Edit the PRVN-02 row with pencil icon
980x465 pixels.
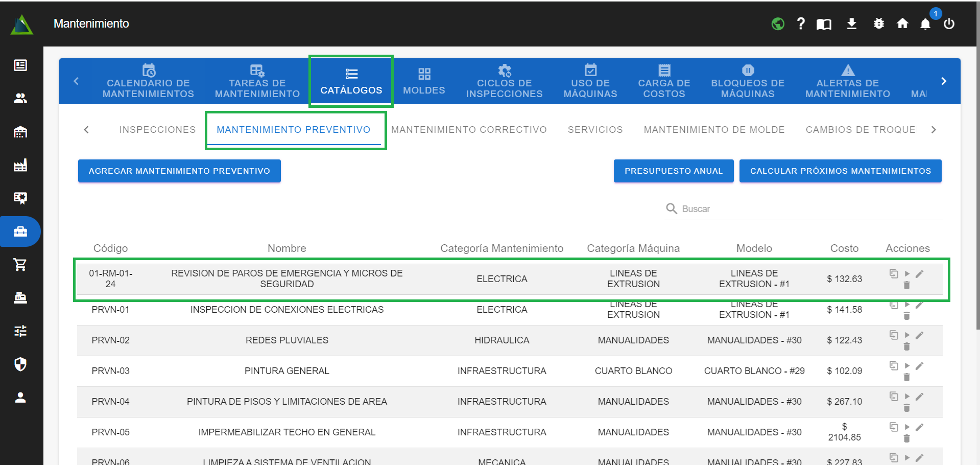click(919, 336)
